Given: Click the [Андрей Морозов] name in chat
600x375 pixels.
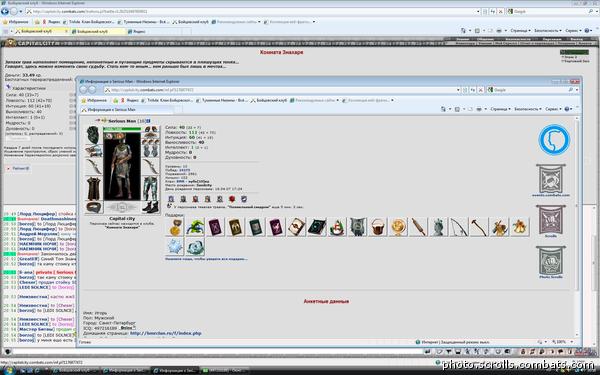Looking at the screenshot, I should pos(38,233).
